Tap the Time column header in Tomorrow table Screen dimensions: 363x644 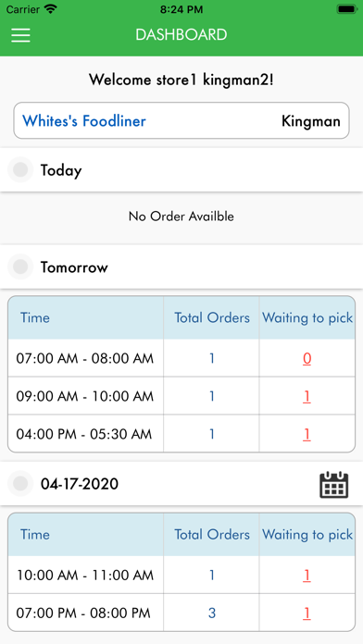click(35, 317)
